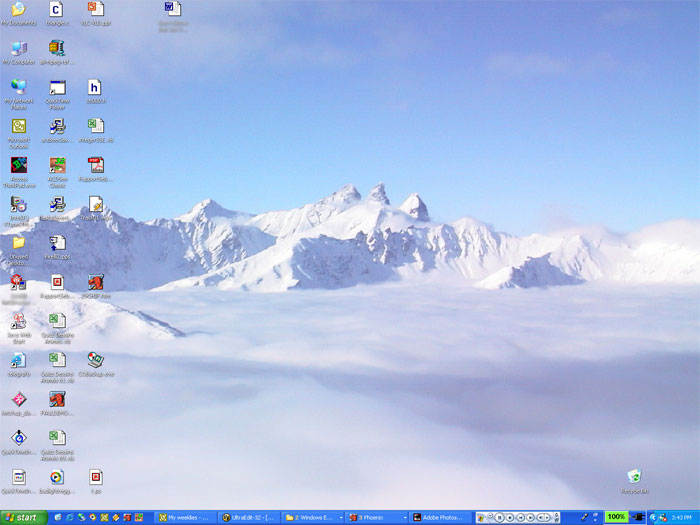The height and width of the screenshot is (525, 700).
Task: Open the CDBackup.exe desktop icon
Action: click(x=95, y=360)
